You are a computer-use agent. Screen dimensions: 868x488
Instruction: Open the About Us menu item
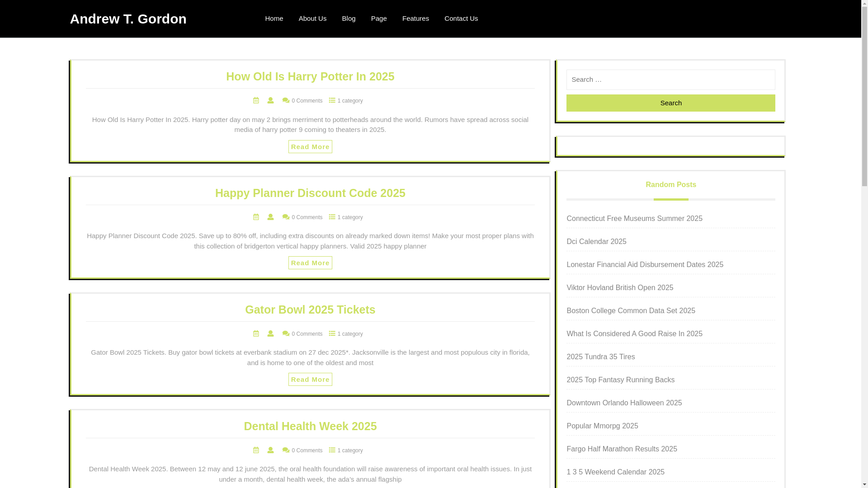(x=312, y=19)
